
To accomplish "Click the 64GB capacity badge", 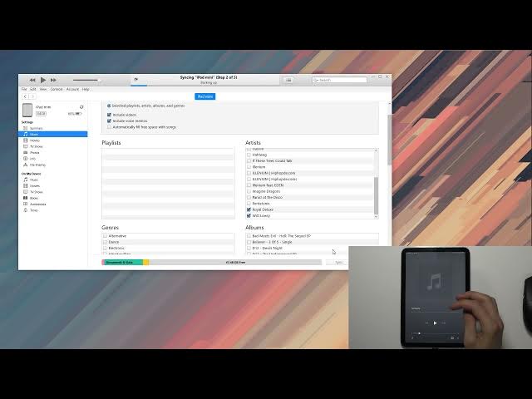I will pyautogui.click(x=41, y=114).
